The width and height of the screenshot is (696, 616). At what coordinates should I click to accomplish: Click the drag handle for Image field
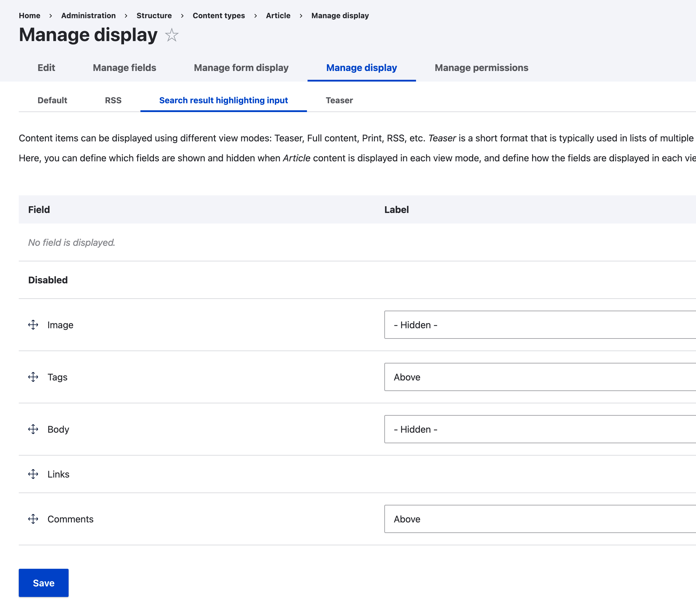(x=33, y=325)
